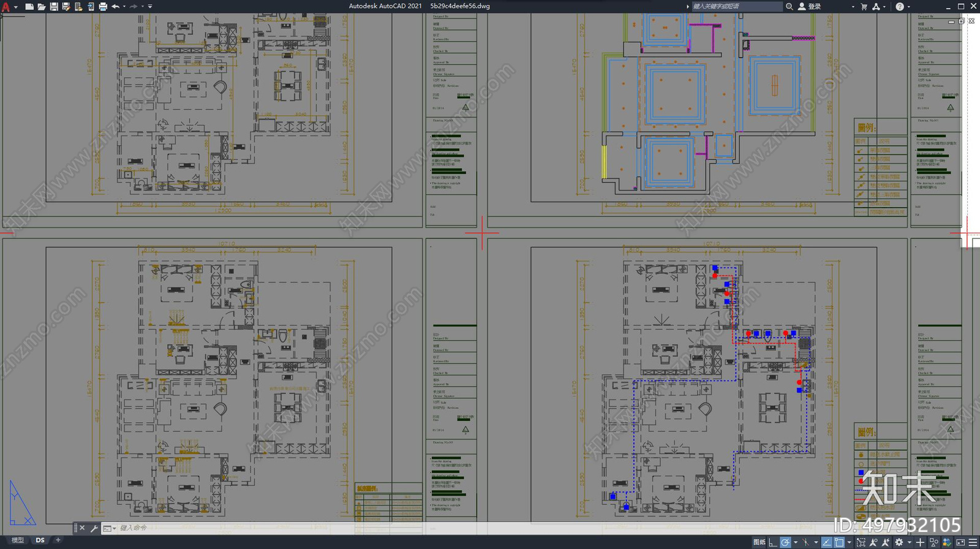Click the Open file folder icon
Screen dimensions: 980x549
[x=42, y=7]
